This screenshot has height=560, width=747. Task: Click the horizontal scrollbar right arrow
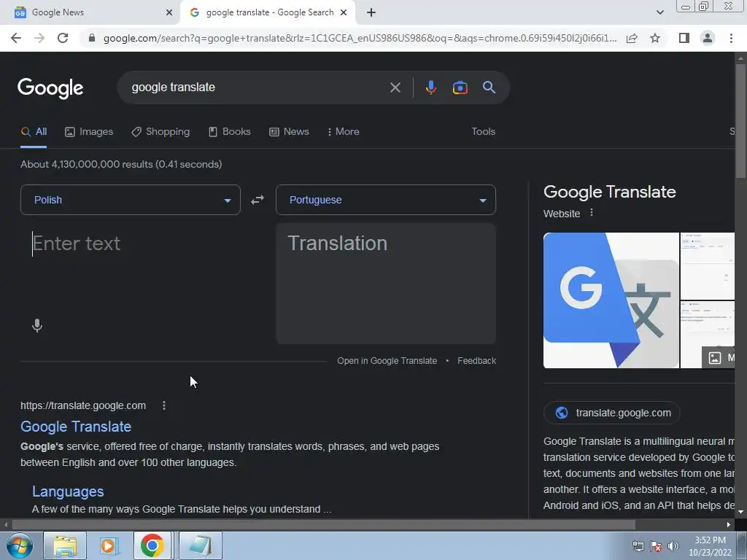729,525
